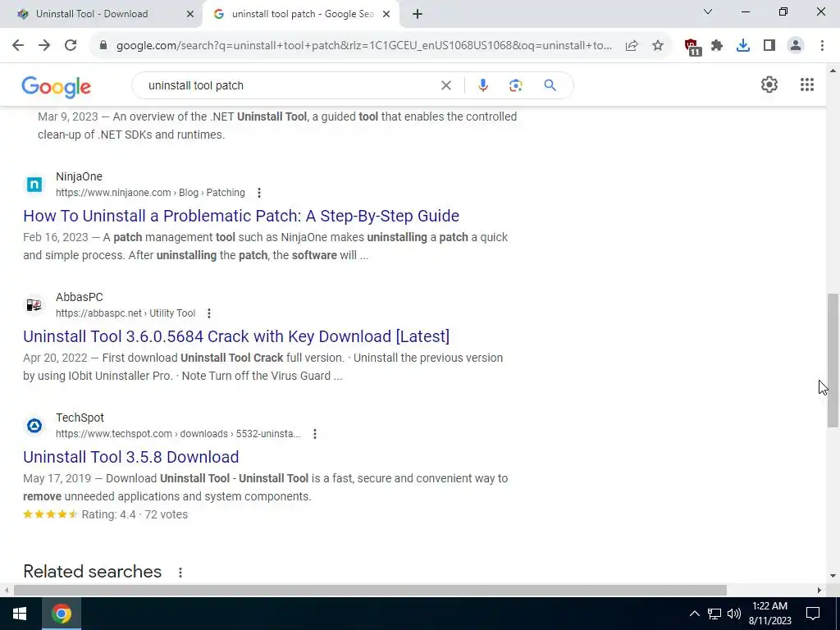Reload the current page
Screen dimensions: 840x630
coord(71,46)
